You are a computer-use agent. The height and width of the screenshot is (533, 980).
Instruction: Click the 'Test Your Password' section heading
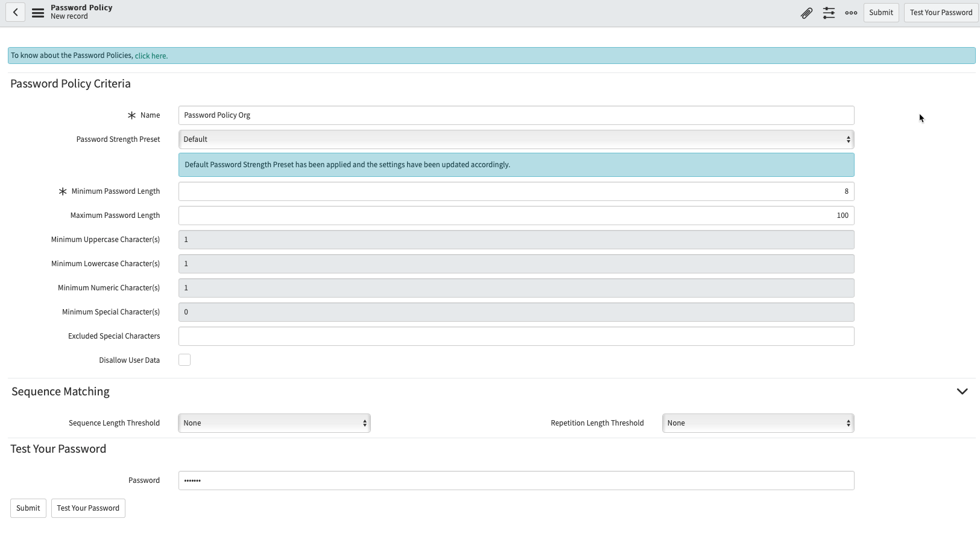coord(58,449)
